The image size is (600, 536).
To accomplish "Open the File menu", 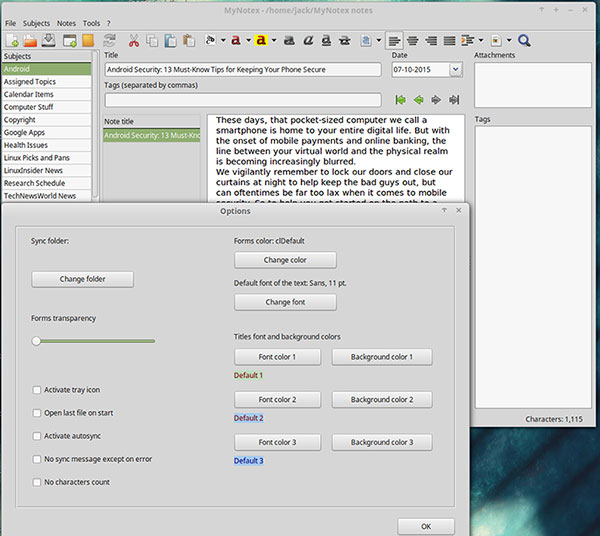I will pos(10,23).
